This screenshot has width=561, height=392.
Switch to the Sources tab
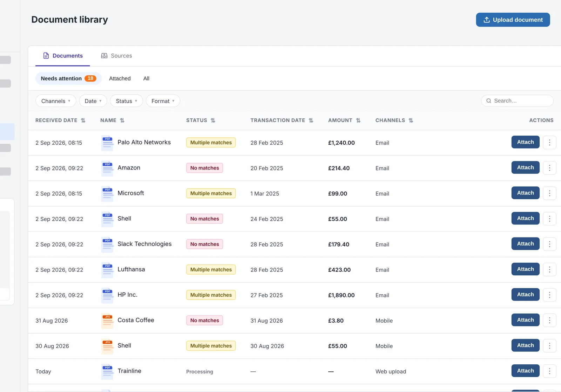116,56
